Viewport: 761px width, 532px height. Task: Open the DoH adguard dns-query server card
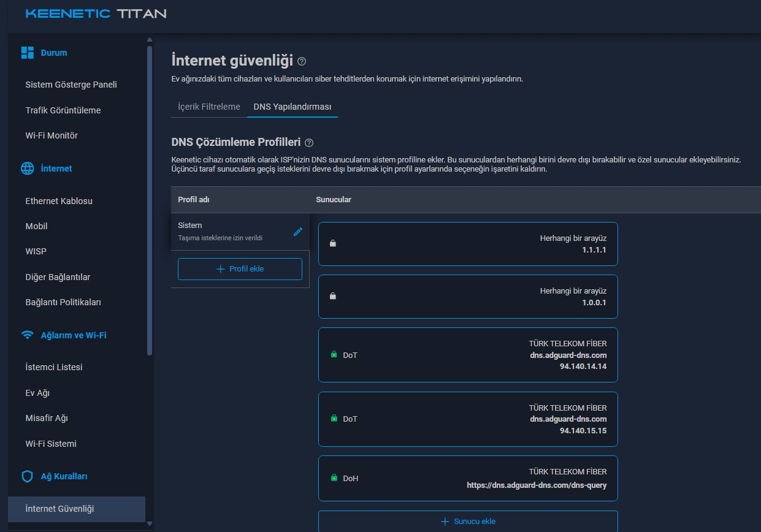pos(468,478)
